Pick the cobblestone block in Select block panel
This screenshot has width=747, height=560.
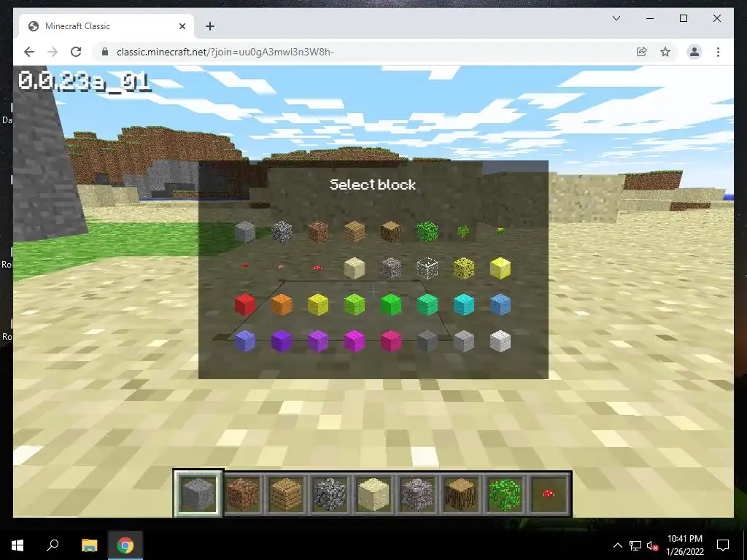coord(282,231)
